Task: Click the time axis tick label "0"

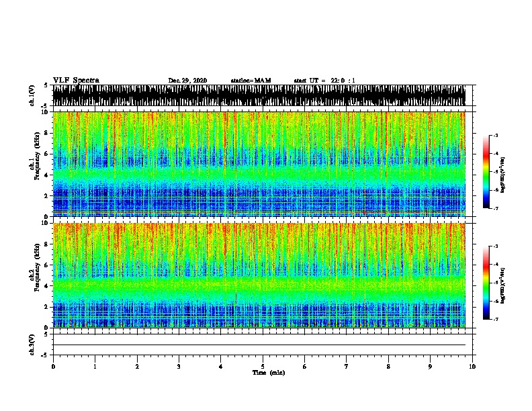Action: point(53,367)
